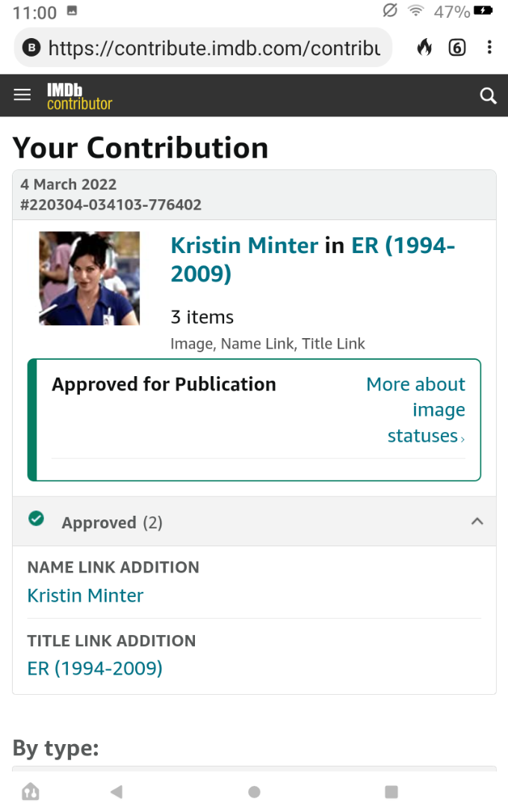Tap the Kristin Minter contribution image thumbnail
Image resolution: width=508 pixels, height=812 pixels.
pyautogui.click(x=89, y=278)
